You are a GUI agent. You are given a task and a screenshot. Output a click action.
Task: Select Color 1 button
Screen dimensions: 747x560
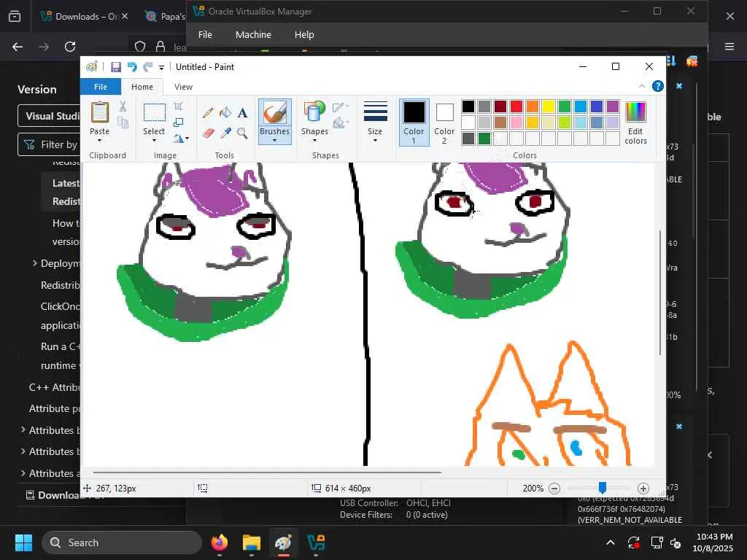(414, 122)
